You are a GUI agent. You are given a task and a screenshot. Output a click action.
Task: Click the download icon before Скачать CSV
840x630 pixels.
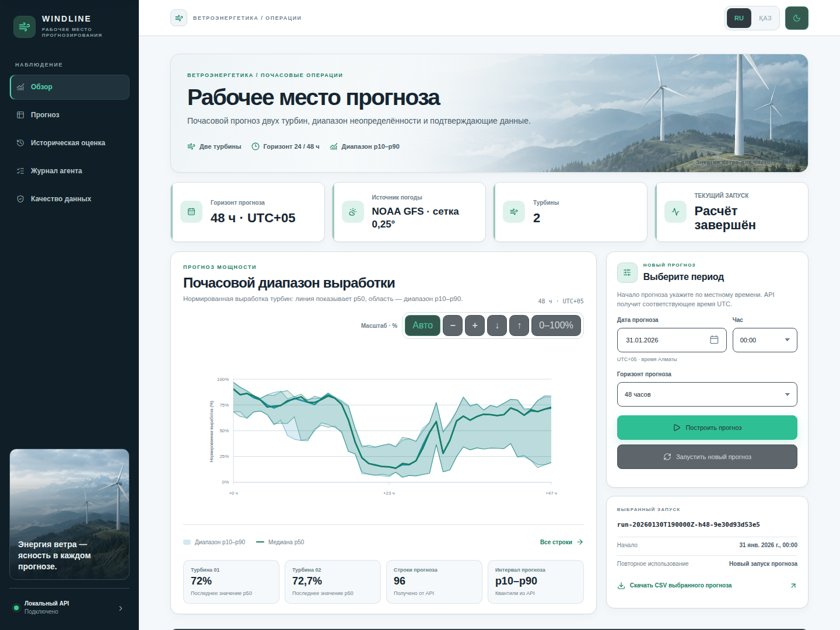(x=621, y=586)
